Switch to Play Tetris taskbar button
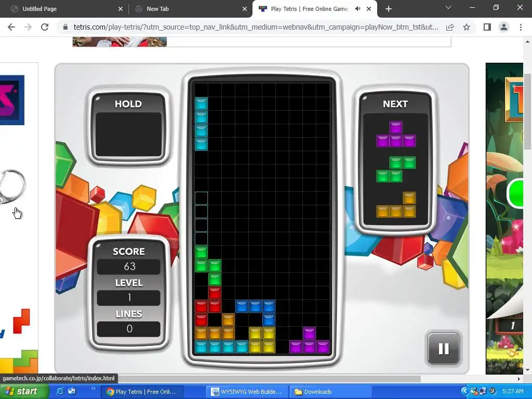 click(142, 392)
